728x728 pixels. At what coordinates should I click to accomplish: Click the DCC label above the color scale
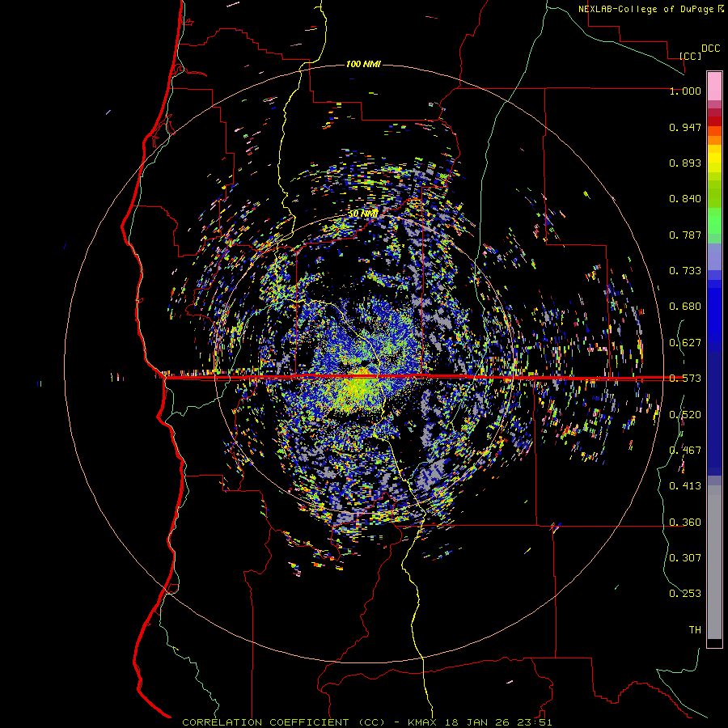pyautogui.click(x=710, y=49)
